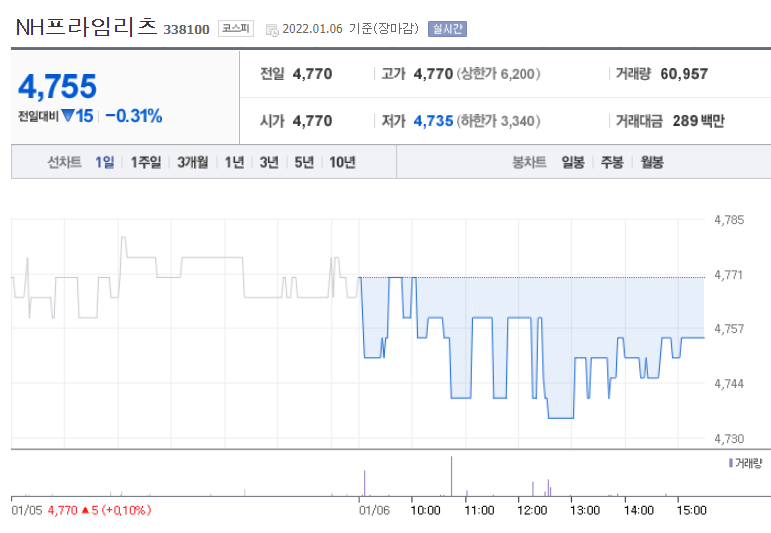This screenshot has width=771, height=533.
Task: Show the 5년 chart range
Action: tap(304, 162)
